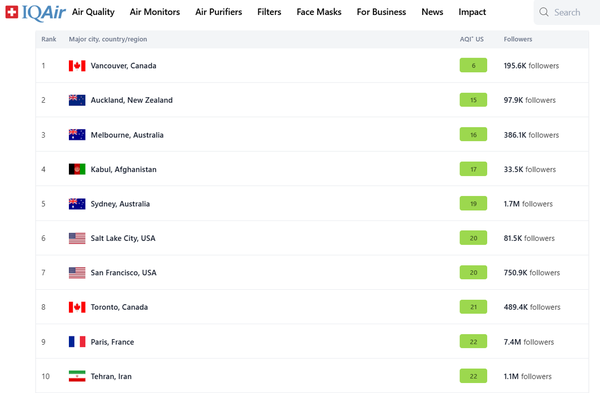This screenshot has width=600, height=393.
Task: Click the Followers column header
Action: (x=518, y=39)
